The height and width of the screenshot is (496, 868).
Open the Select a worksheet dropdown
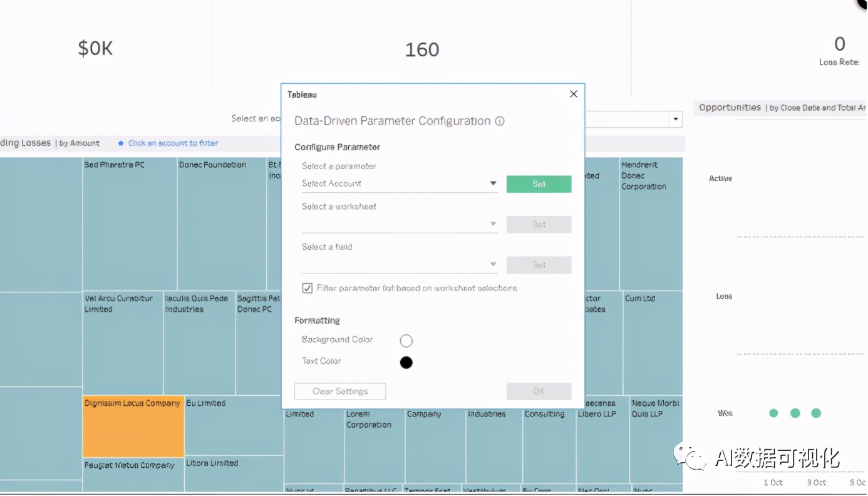point(400,224)
